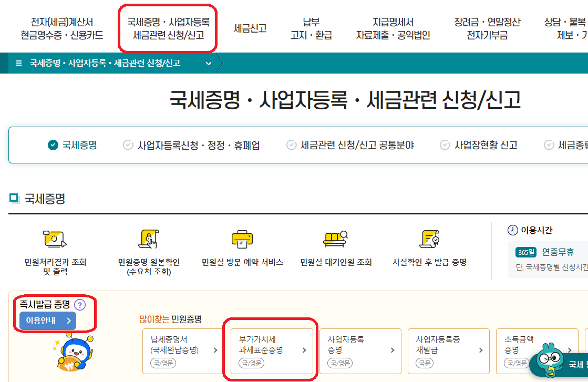
Task: Open 사업자등록증 재발급
Action: click(x=448, y=351)
